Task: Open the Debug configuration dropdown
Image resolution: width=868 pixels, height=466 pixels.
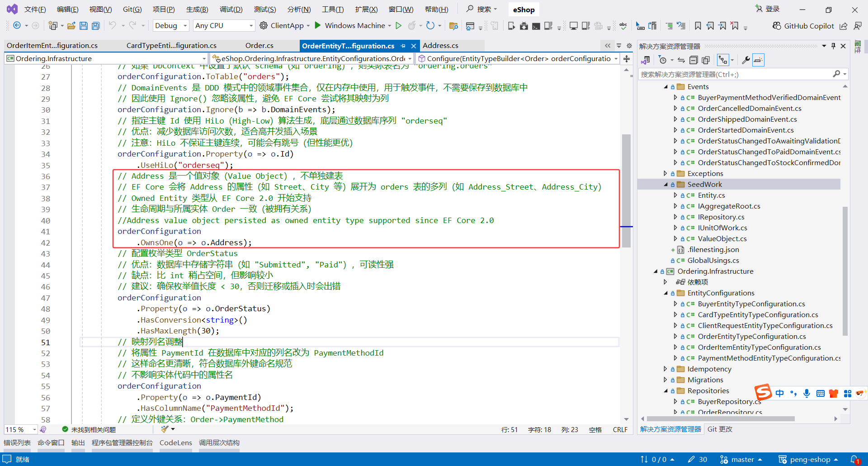Action: (171, 26)
